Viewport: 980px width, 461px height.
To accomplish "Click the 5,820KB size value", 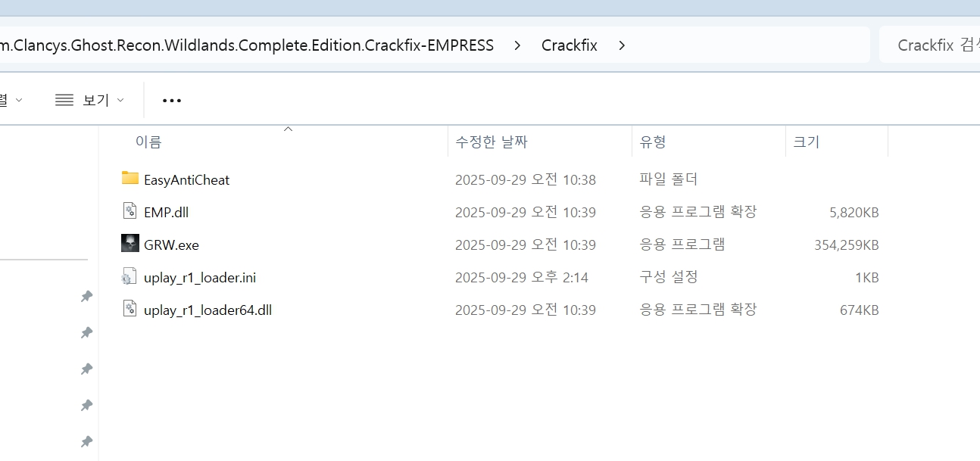I will 854,212.
